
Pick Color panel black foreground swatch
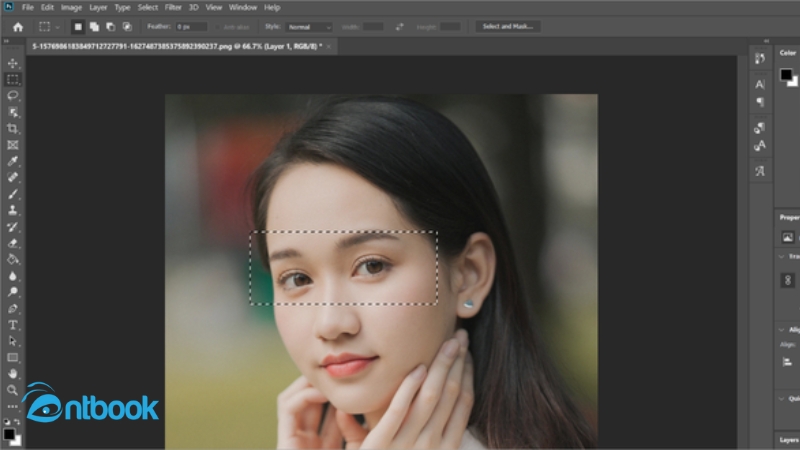point(786,74)
